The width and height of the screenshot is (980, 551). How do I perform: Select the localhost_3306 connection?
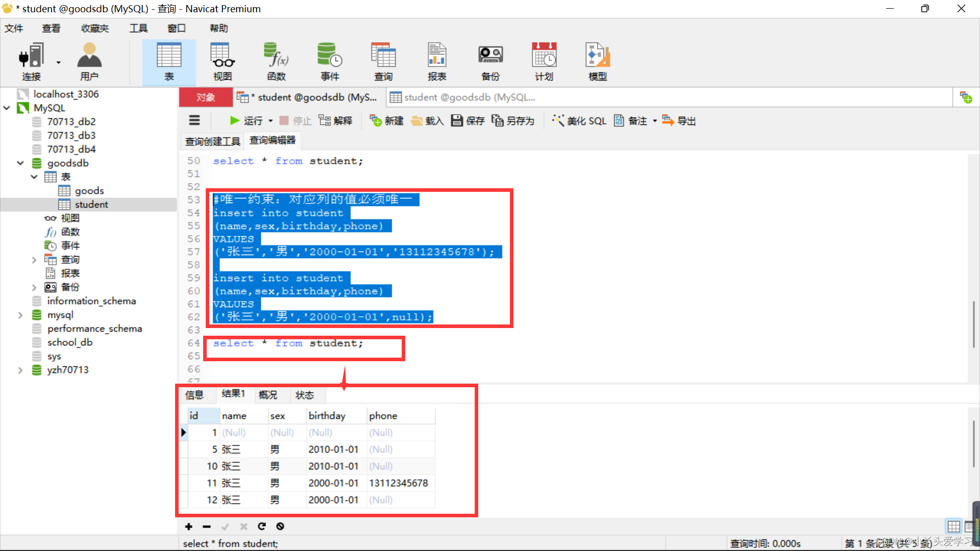66,94
